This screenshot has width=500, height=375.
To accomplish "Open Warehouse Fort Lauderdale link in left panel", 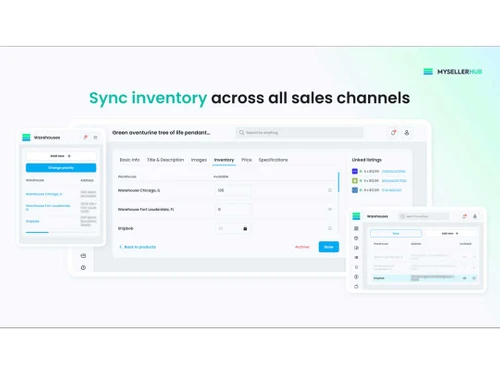I will pyautogui.click(x=48, y=207).
